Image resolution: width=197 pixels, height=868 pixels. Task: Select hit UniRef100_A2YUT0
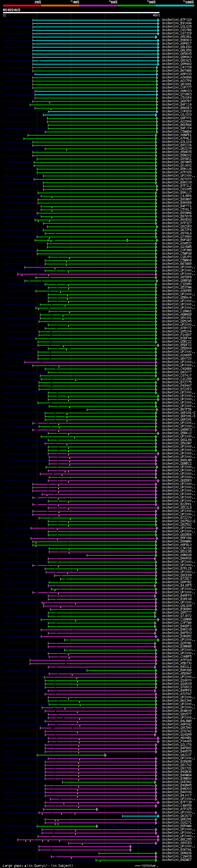click(176, 179)
